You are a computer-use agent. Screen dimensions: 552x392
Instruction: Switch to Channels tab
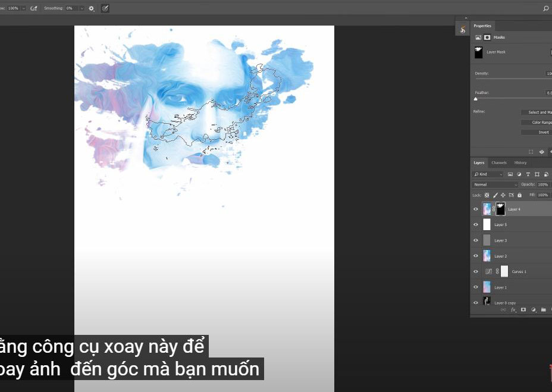click(499, 163)
